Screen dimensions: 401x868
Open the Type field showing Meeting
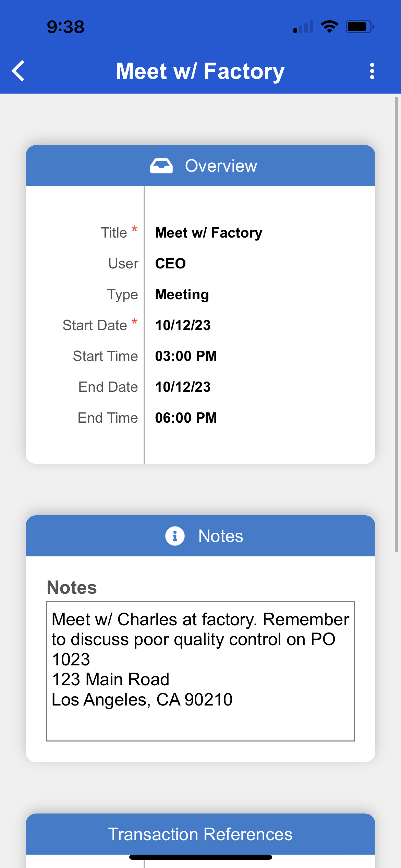click(x=182, y=294)
